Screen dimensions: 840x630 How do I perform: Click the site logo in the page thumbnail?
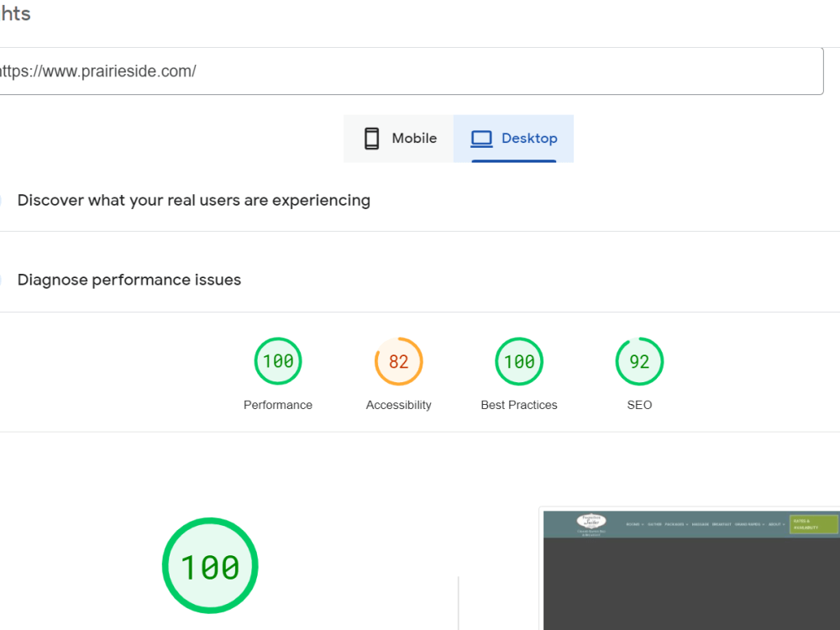591,524
